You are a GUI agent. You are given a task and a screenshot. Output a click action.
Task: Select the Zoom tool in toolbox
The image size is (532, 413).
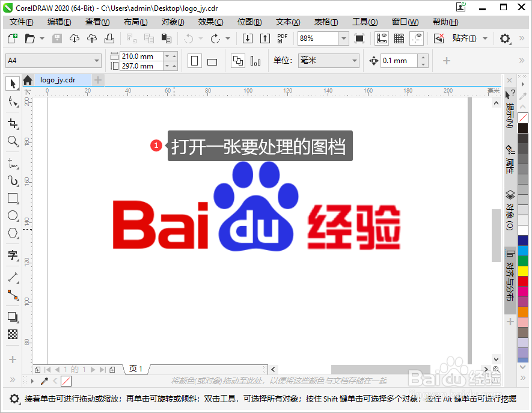click(13, 141)
